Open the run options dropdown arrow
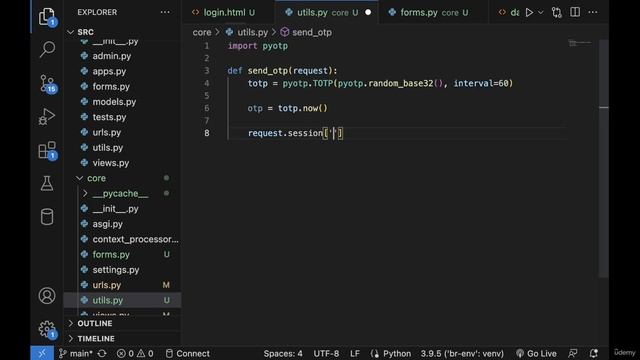The width and height of the screenshot is (640, 360). click(x=540, y=13)
